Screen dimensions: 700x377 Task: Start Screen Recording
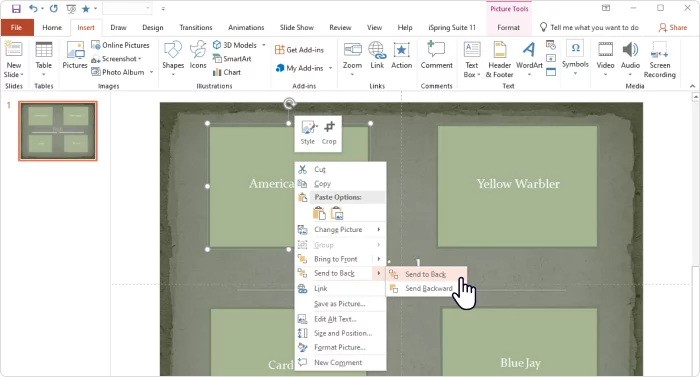[659, 60]
